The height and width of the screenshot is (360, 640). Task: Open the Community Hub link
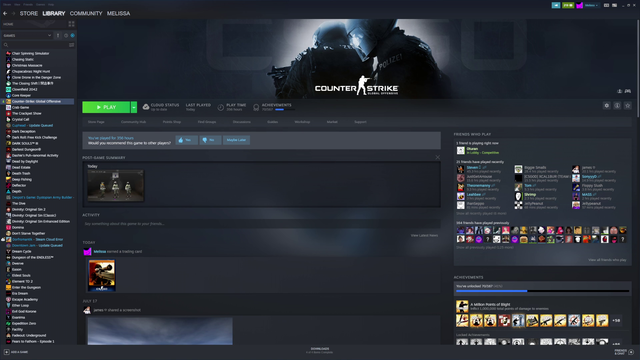[133, 122]
